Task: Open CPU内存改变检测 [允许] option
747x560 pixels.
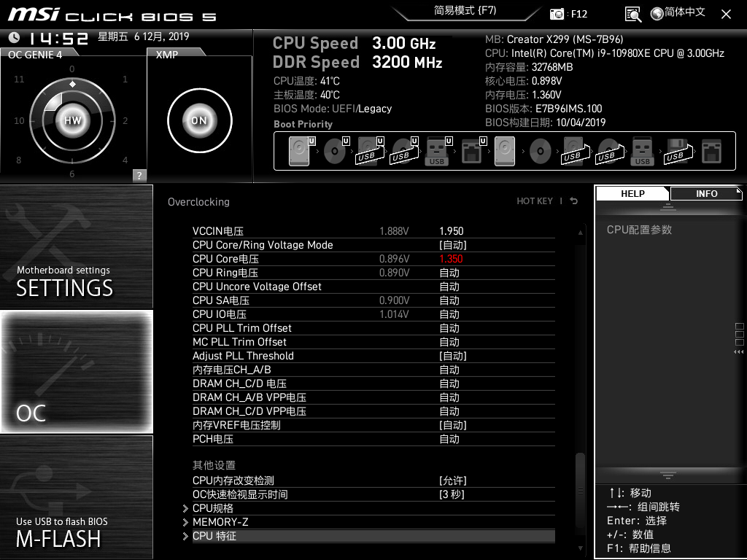Action: (452, 481)
